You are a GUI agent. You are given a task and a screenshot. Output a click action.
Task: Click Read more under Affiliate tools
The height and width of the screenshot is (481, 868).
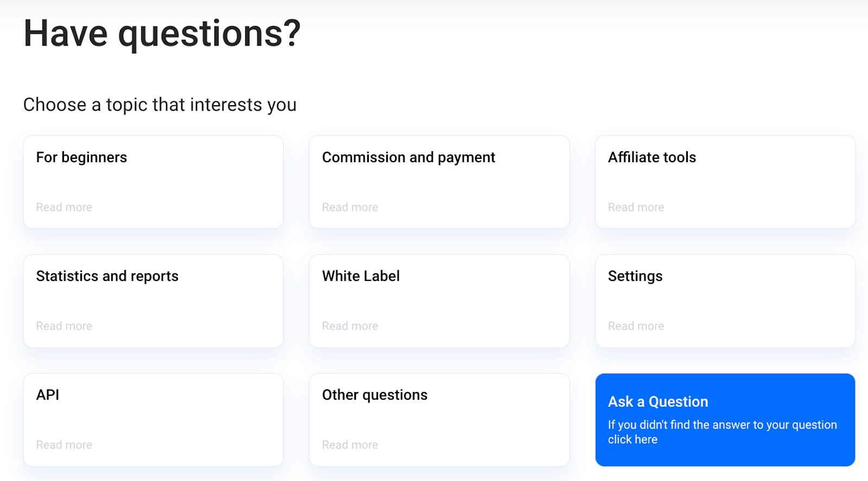click(x=636, y=207)
